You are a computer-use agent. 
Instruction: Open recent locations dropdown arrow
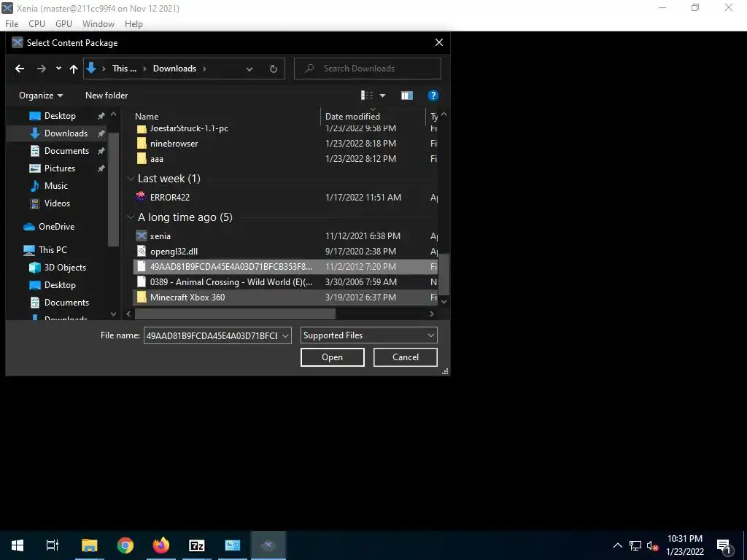click(58, 68)
